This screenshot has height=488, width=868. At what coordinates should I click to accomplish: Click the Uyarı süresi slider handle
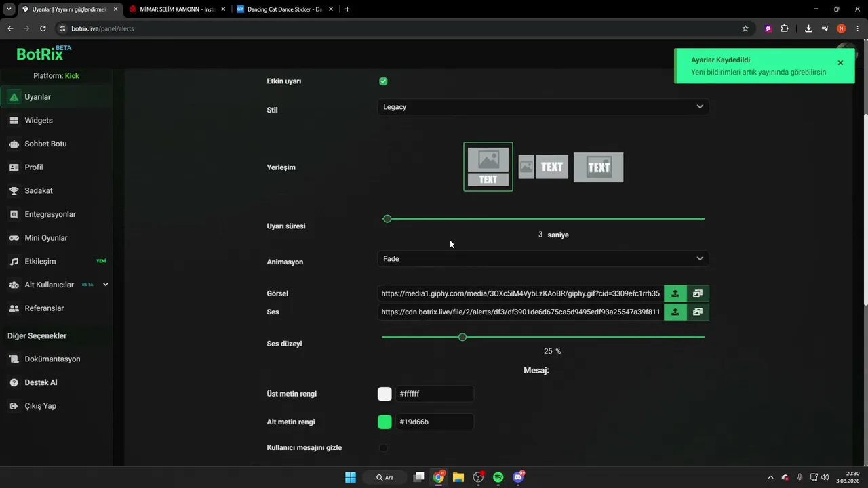point(387,219)
